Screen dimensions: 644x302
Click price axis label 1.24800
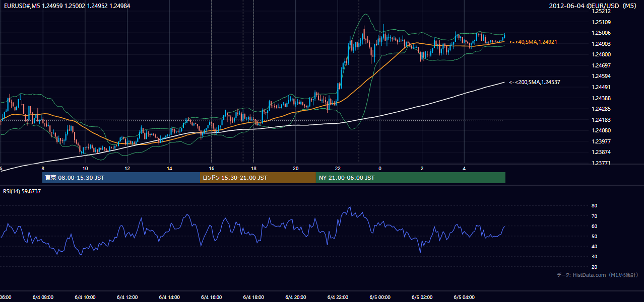(x=601, y=54)
